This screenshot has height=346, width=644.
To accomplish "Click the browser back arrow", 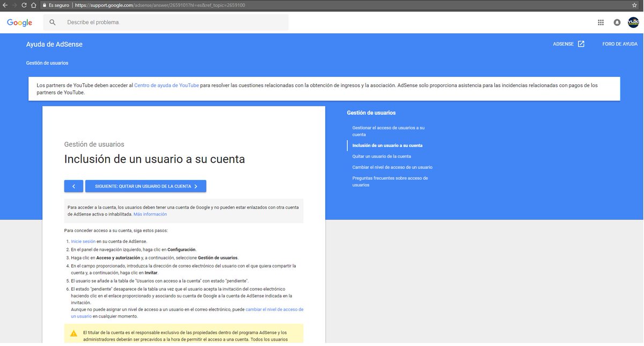I will tap(5, 5).
